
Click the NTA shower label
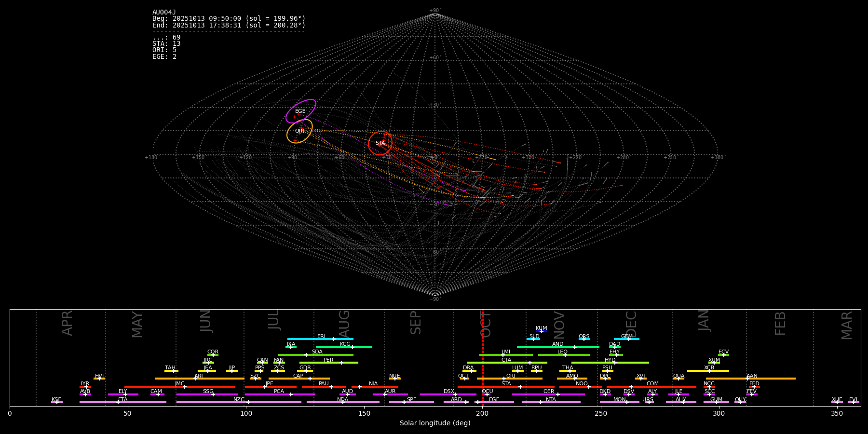pyautogui.click(x=551, y=400)
